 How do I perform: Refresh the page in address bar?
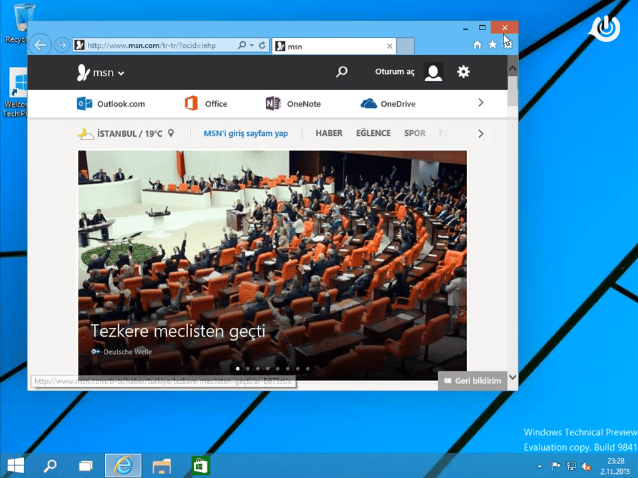[262, 45]
